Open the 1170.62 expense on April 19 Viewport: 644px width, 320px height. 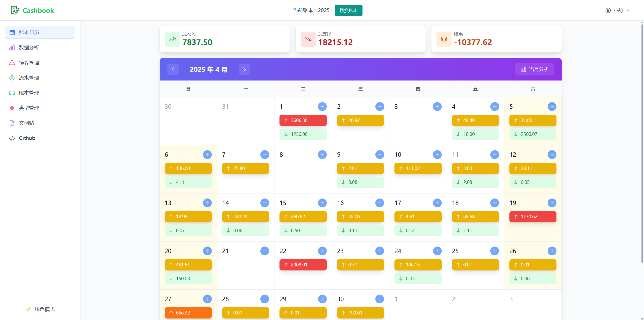click(x=533, y=217)
